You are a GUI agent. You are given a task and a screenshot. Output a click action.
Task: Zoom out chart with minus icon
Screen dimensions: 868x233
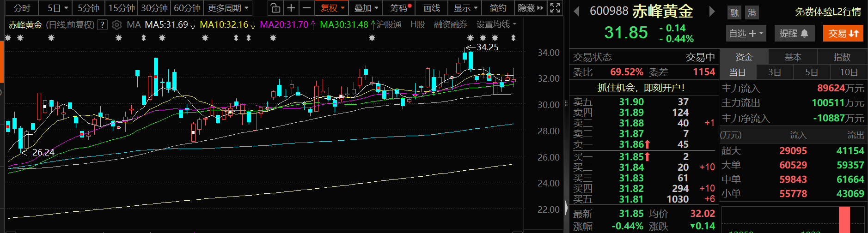[x=306, y=8]
